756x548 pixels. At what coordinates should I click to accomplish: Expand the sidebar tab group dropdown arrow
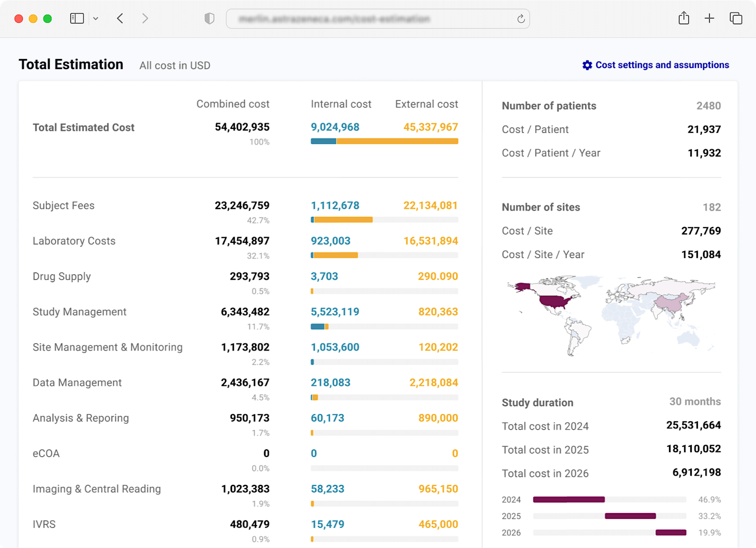click(95, 18)
